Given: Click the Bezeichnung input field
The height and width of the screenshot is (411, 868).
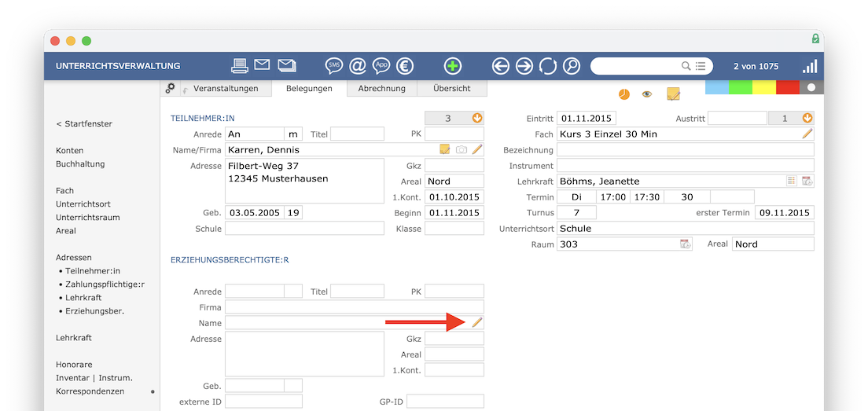Looking at the screenshot, I should point(686,149).
